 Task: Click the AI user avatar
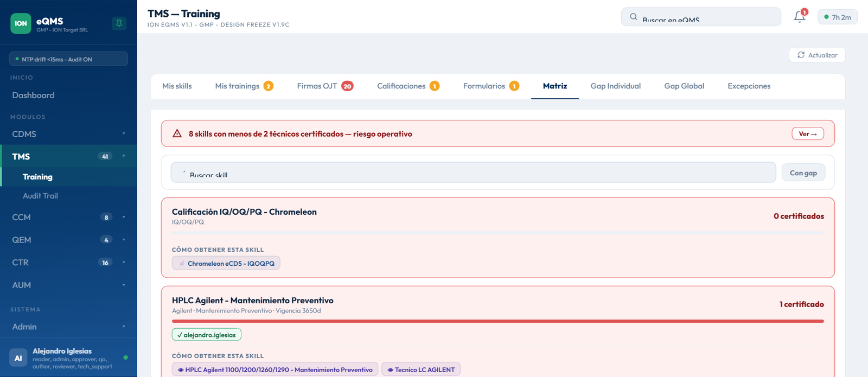(x=18, y=358)
